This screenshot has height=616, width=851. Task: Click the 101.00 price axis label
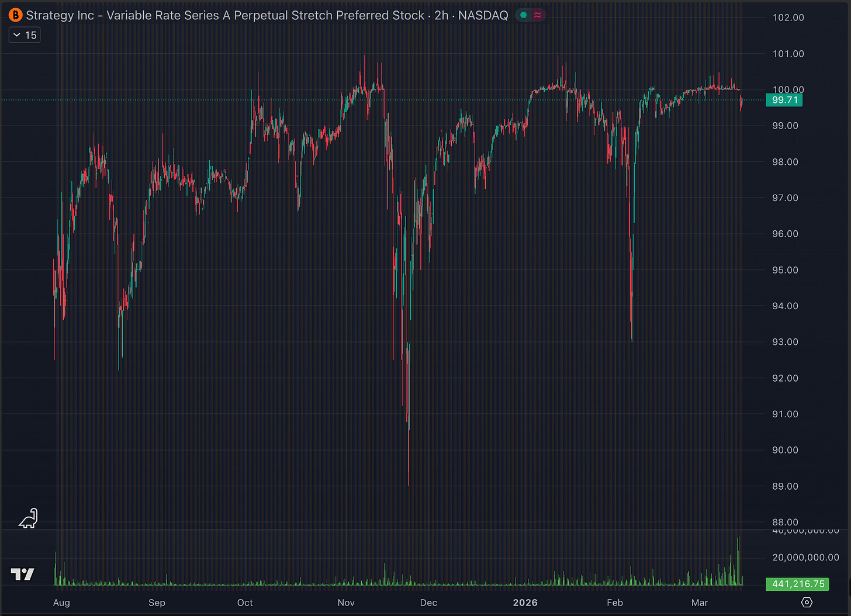tap(788, 54)
